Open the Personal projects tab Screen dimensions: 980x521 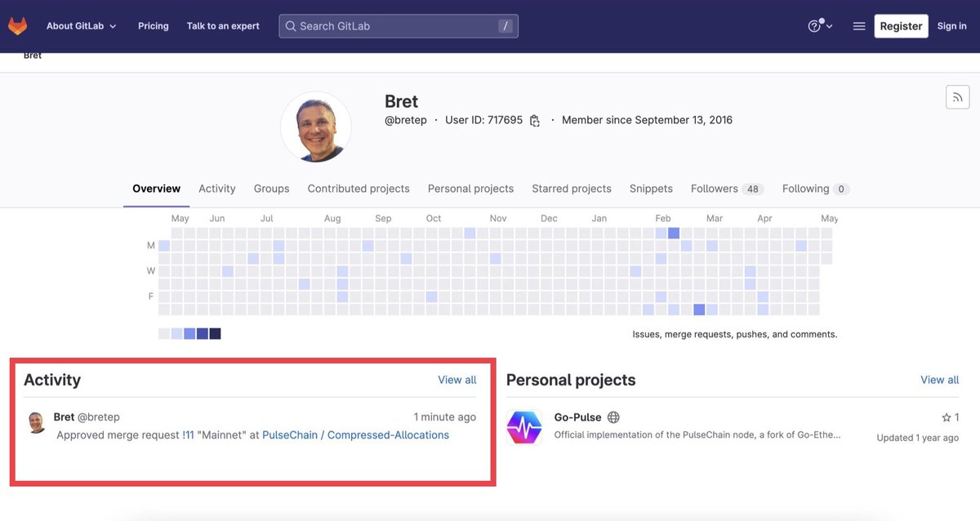470,189
